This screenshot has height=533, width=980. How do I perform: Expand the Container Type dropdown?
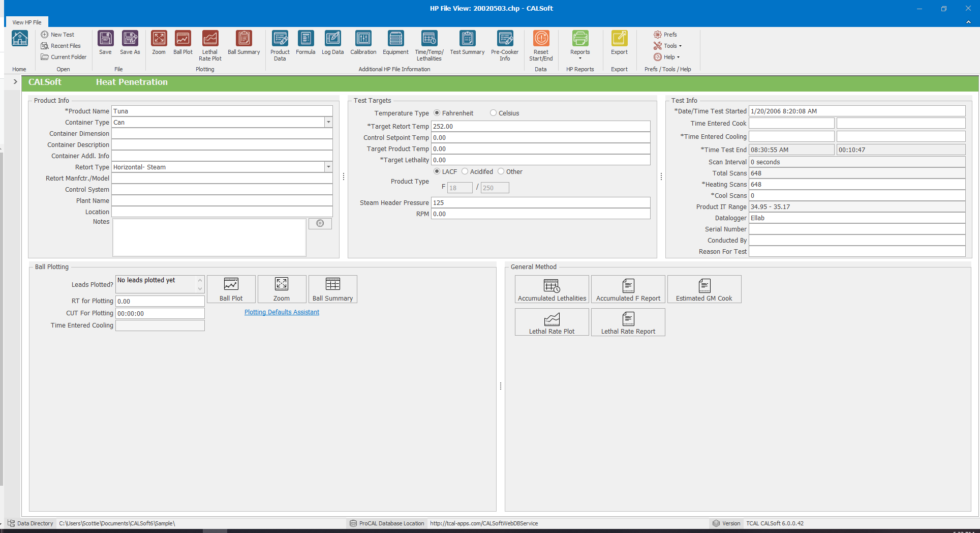point(328,122)
